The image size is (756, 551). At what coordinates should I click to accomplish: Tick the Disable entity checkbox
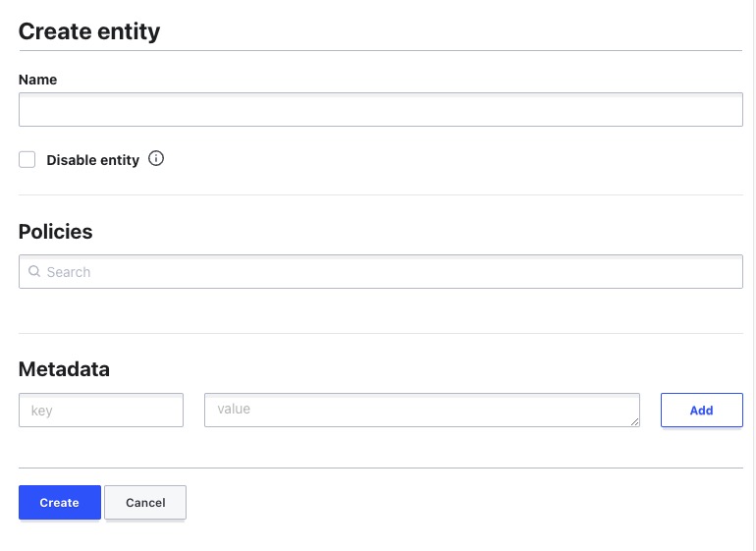[x=27, y=159]
